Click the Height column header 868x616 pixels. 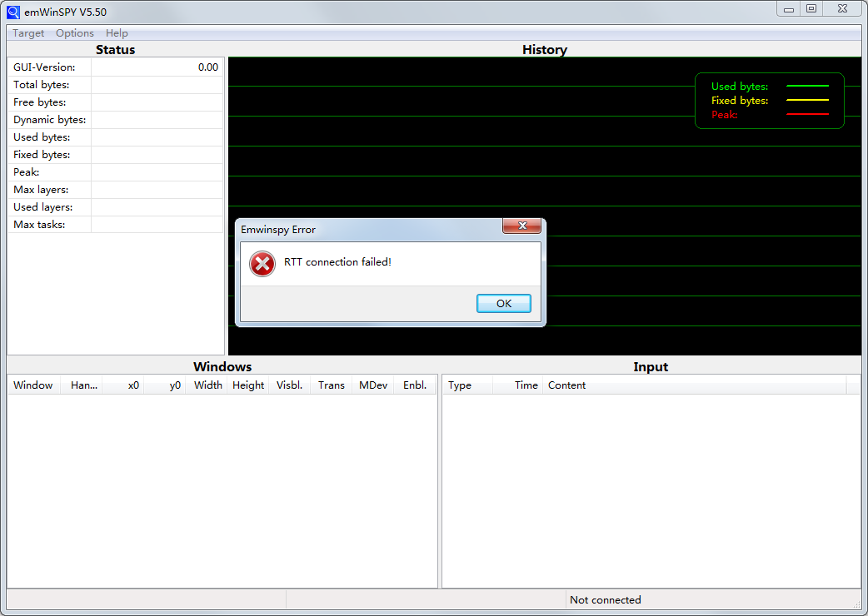click(248, 385)
